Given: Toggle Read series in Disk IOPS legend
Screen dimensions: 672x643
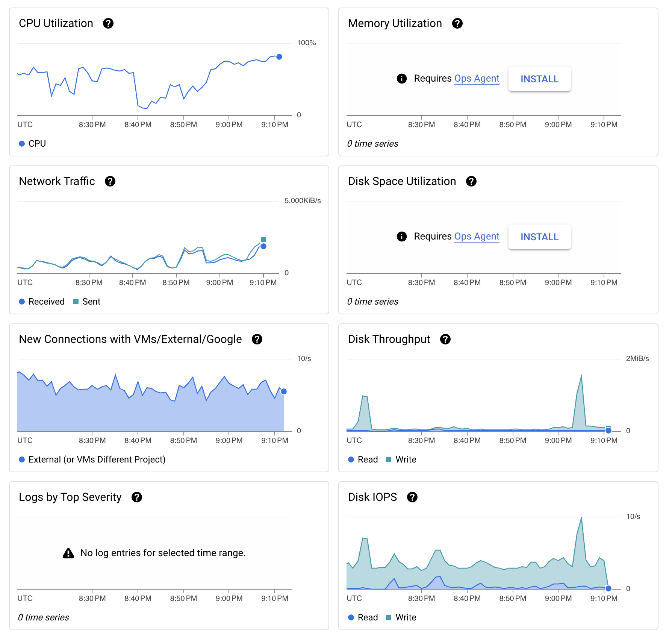Looking at the screenshot, I should click(363, 617).
